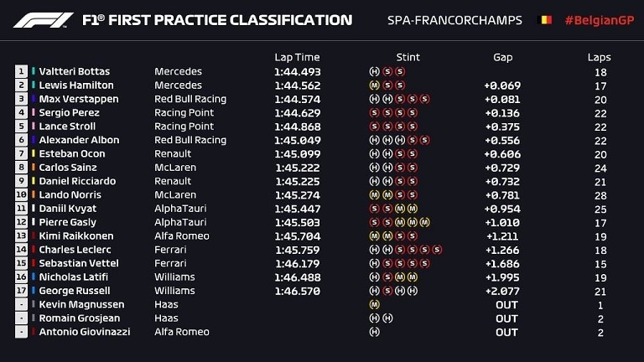
Task: Click the Mercedes team colour bar beside Bottas
Action: [34, 71]
